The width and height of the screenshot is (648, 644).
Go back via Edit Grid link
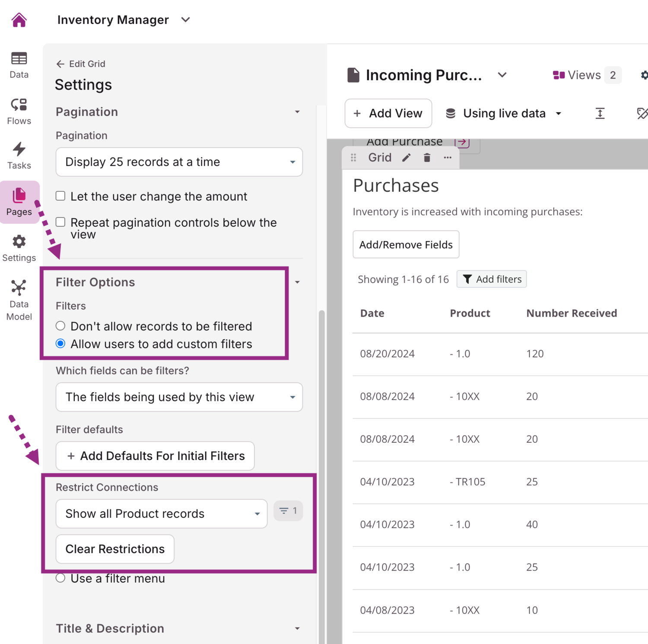81,64
